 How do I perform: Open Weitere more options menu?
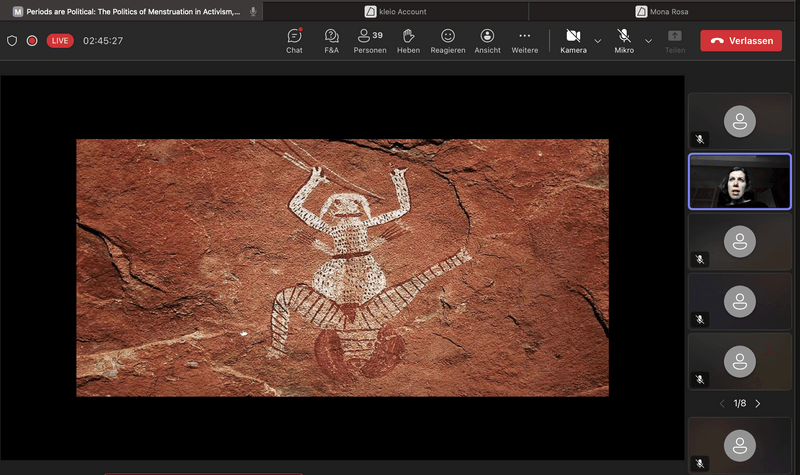click(524, 40)
